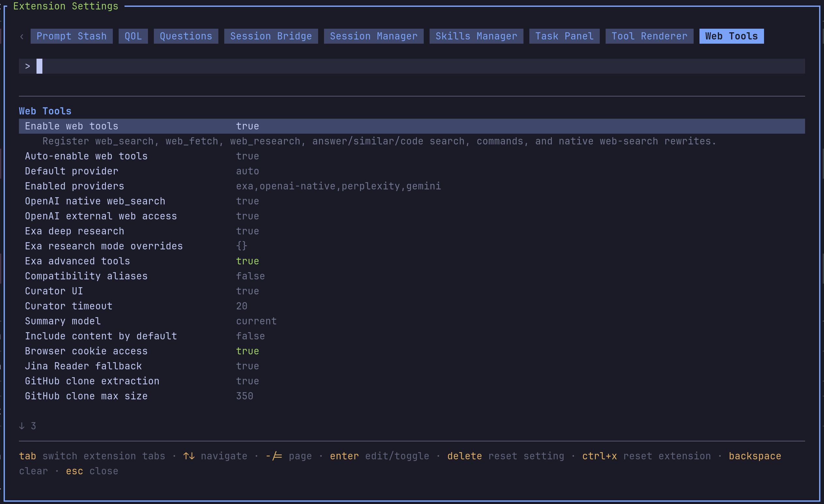This screenshot has width=824, height=504.
Task: Toggle the Enable web tools setting
Action: (x=412, y=126)
